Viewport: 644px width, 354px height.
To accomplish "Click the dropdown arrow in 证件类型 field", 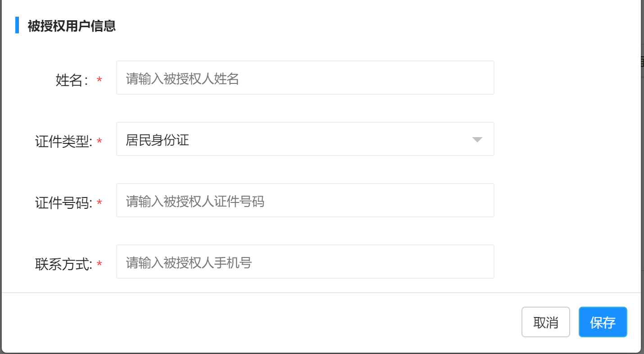I will (x=477, y=140).
